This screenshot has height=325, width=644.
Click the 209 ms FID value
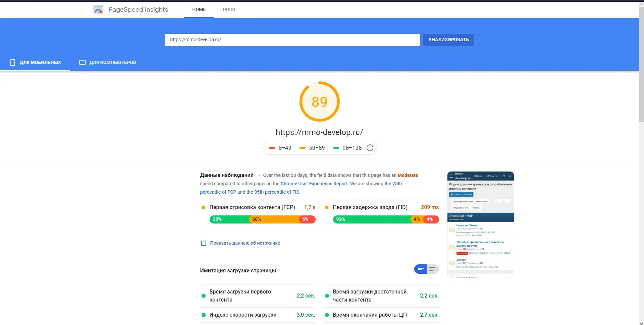[x=430, y=207]
